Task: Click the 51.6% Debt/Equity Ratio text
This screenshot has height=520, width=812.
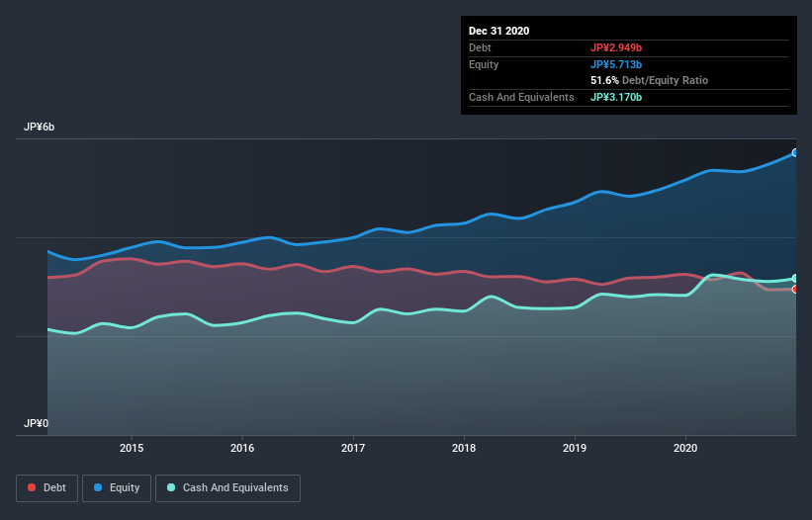Action: click(x=649, y=81)
